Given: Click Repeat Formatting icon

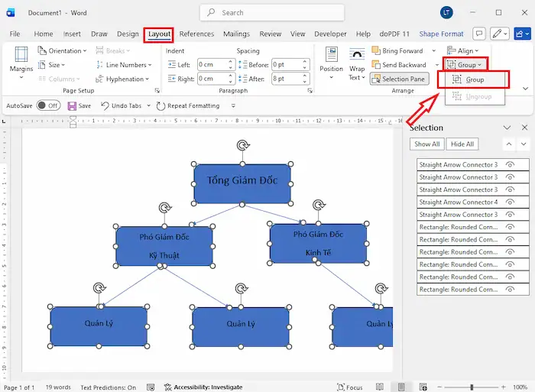Looking at the screenshot, I should click(x=160, y=106).
